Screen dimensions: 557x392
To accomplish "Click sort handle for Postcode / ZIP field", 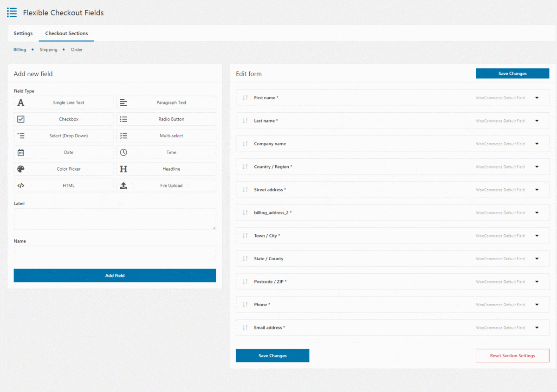I will [x=245, y=282].
